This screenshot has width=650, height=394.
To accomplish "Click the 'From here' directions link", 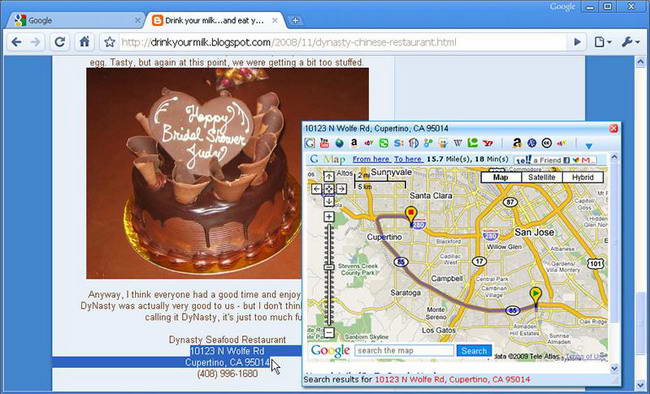I will [x=371, y=159].
